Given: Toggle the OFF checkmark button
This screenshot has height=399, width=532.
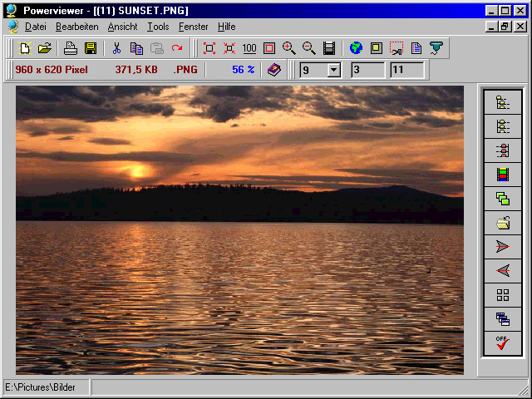Looking at the screenshot, I should tap(502, 343).
